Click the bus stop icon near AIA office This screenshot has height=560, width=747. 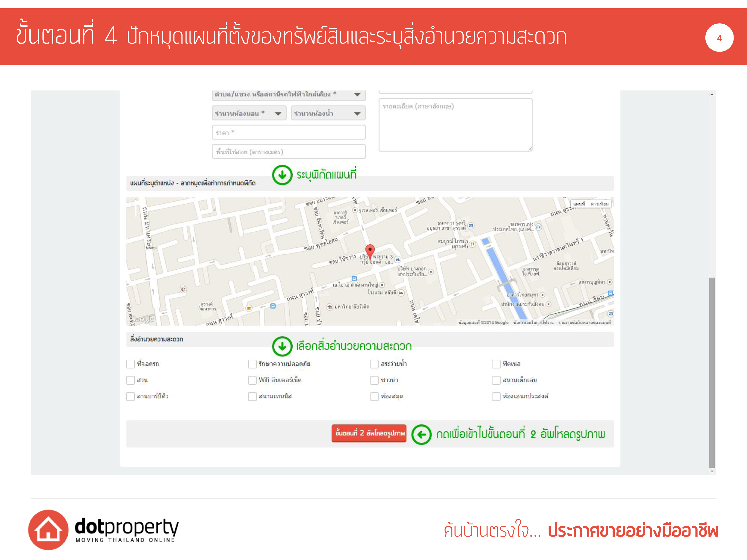(x=354, y=279)
